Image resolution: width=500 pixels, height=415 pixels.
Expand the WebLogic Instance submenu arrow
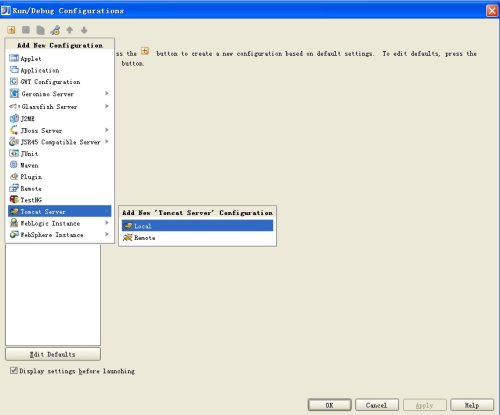coord(107,222)
